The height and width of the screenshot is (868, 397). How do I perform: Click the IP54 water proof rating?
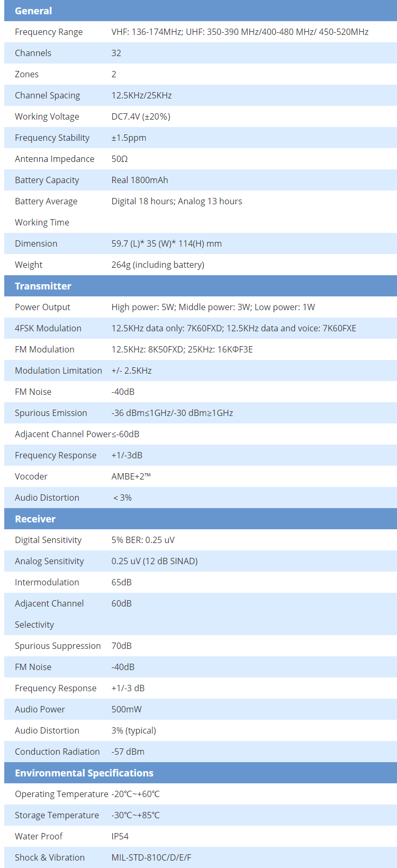[x=120, y=836]
